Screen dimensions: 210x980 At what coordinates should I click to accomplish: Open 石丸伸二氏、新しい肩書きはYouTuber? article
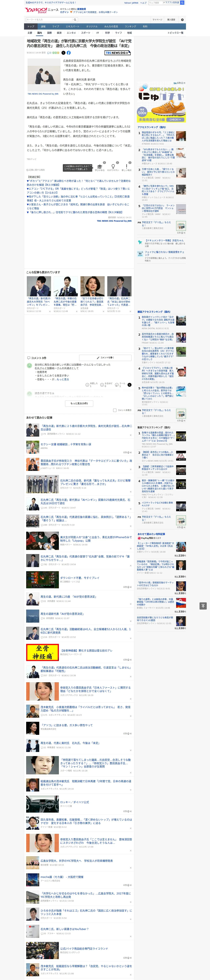tap(64, 929)
